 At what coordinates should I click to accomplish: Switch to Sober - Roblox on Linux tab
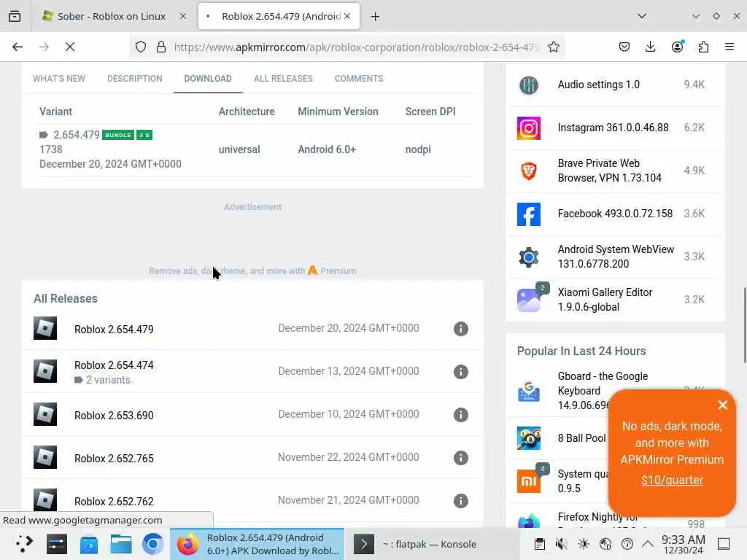[x=112, y=16]
